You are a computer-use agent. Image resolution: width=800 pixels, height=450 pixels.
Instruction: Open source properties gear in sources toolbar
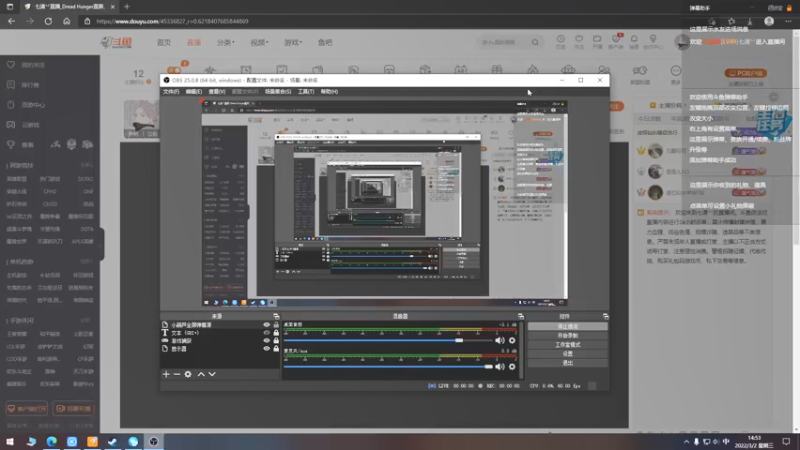click(188, 374)
